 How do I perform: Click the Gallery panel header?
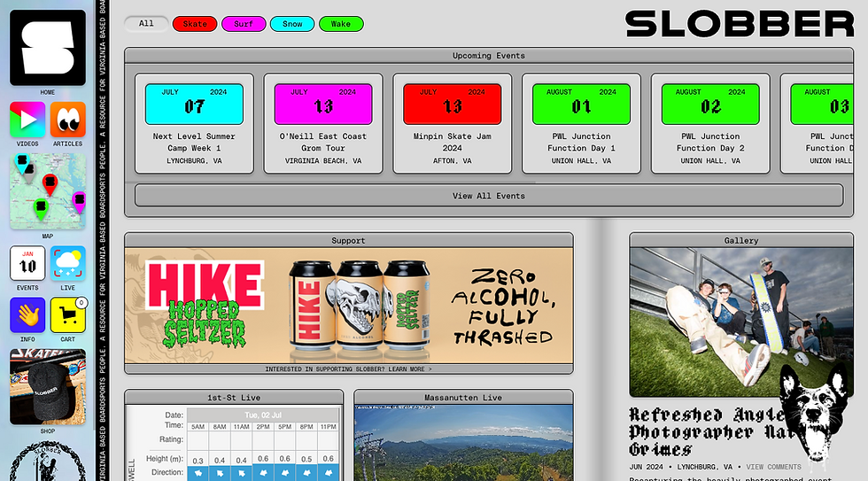point(741,240)
